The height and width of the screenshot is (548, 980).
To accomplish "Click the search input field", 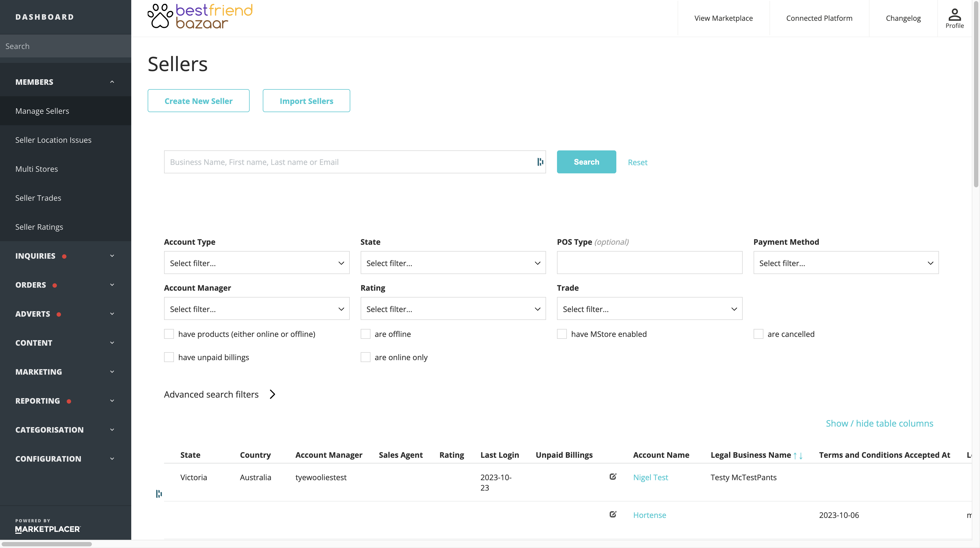I will [355, 162].
